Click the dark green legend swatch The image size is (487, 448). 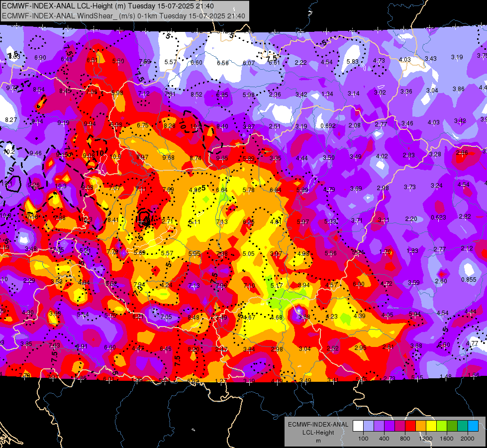453,426
